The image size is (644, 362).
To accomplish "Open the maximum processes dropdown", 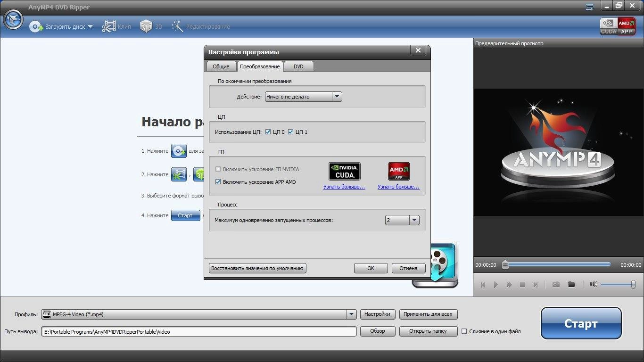I will [x=402, y=220].
